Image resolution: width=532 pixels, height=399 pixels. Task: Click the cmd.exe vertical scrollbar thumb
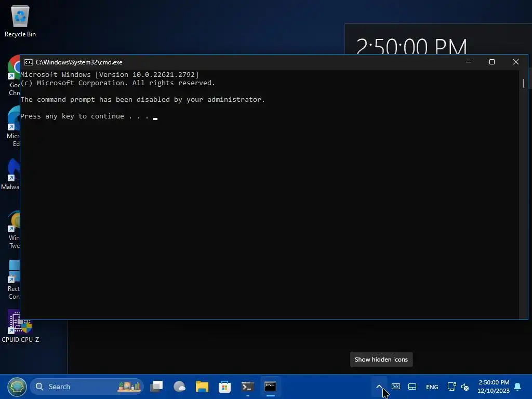pos(524,84)
